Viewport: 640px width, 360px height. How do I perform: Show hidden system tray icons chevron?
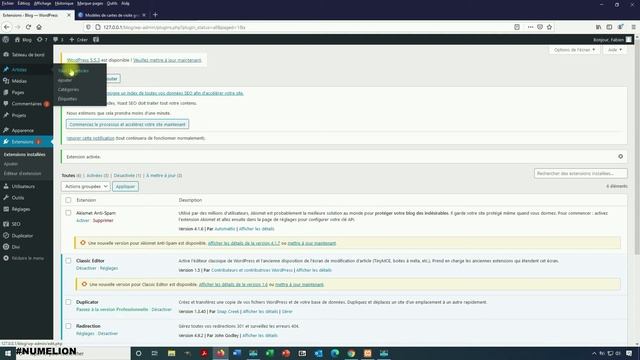(x=594, y=353)
